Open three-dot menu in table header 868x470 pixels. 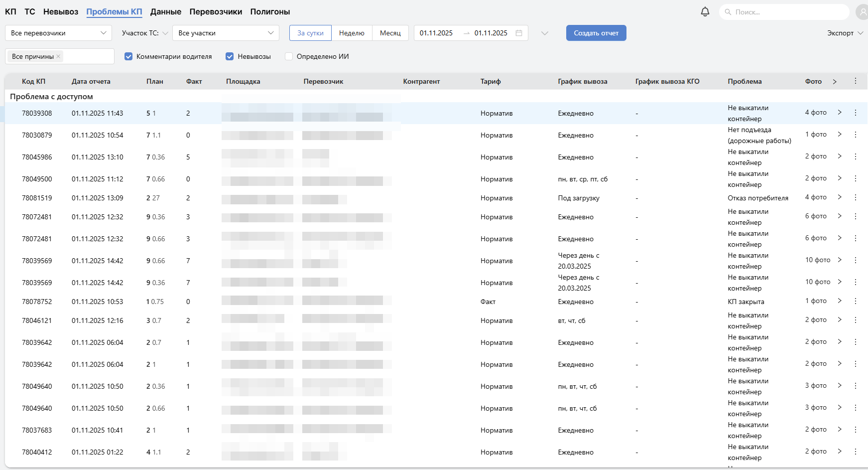pyautogui.click(x=856, y=81)
